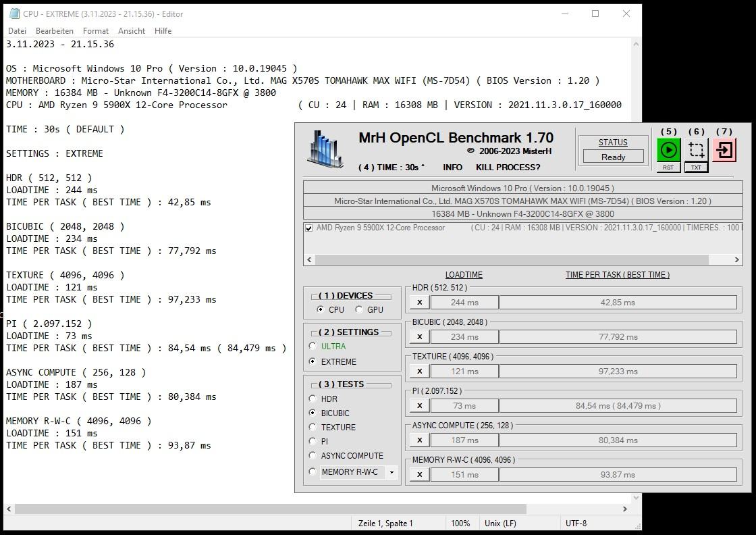Open the Ansicht menu in Editor
756x535 pixels.
coord(131,31)
